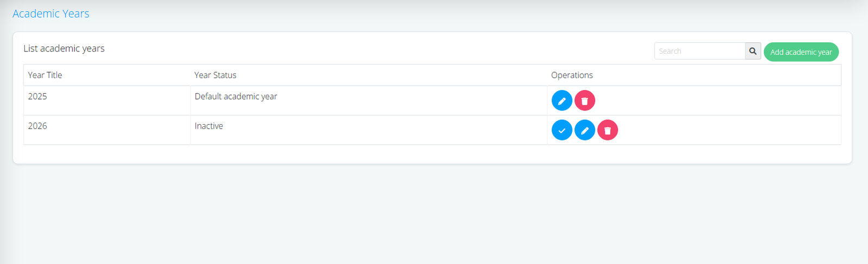Click the Year Title column header
The image size is (868, 264).
pos(45,75)
